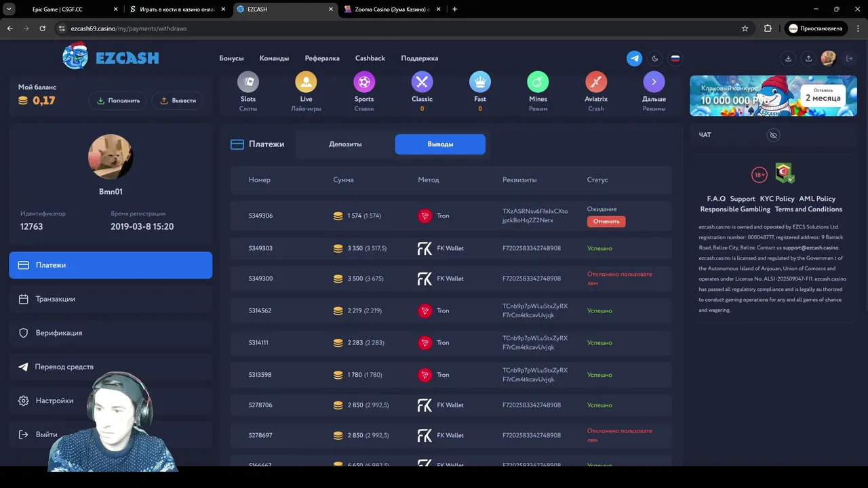The image size is (868, 488).
Task: Open the Support link in footer panel
Action: 743,199
